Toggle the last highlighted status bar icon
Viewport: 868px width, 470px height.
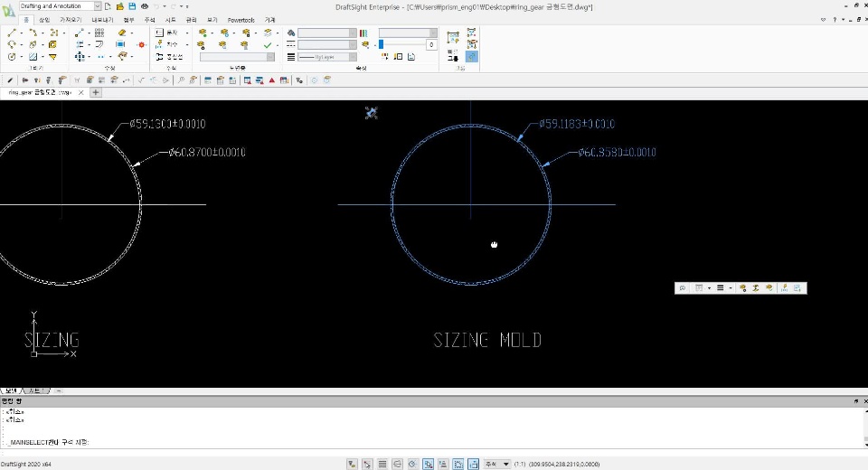pos(473,464)
